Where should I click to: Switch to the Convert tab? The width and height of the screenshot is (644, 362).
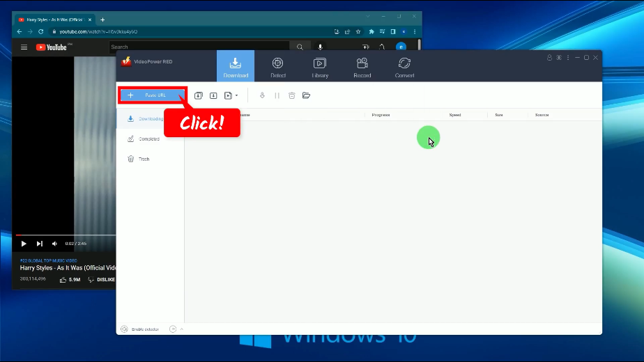(404, 68)
